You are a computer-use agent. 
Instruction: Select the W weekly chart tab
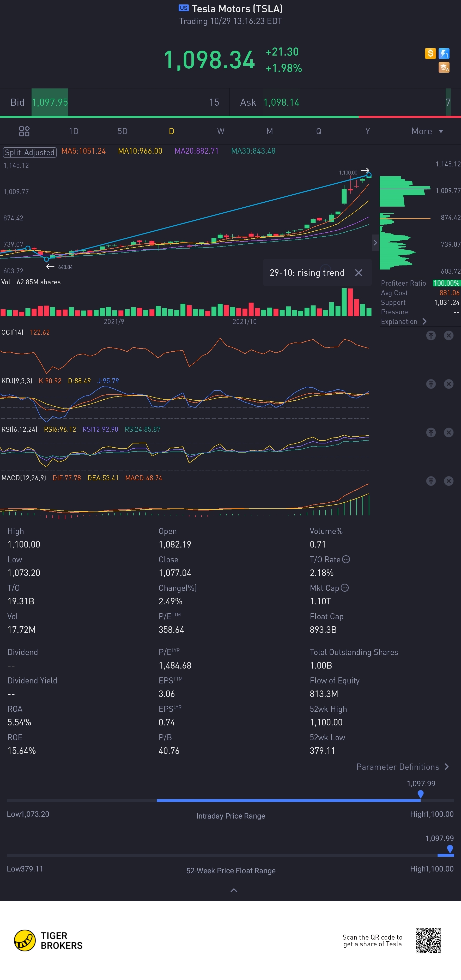click(221, 131)
